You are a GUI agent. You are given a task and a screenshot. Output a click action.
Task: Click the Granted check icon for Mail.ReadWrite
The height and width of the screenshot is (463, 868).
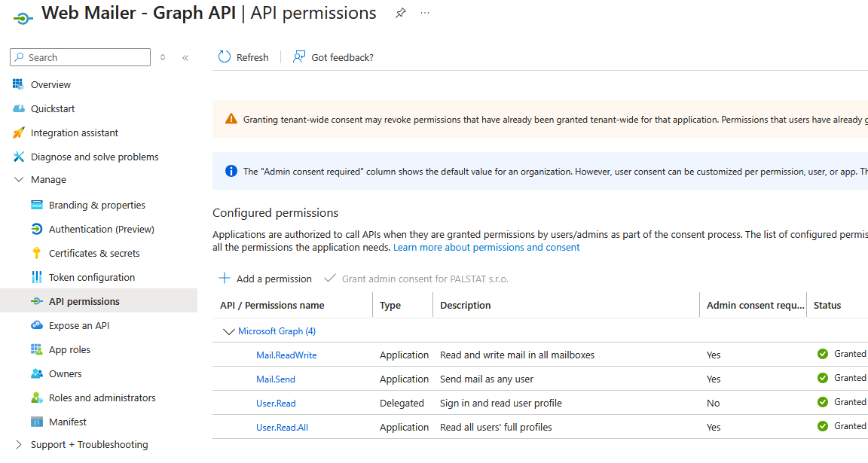point(823,354)
